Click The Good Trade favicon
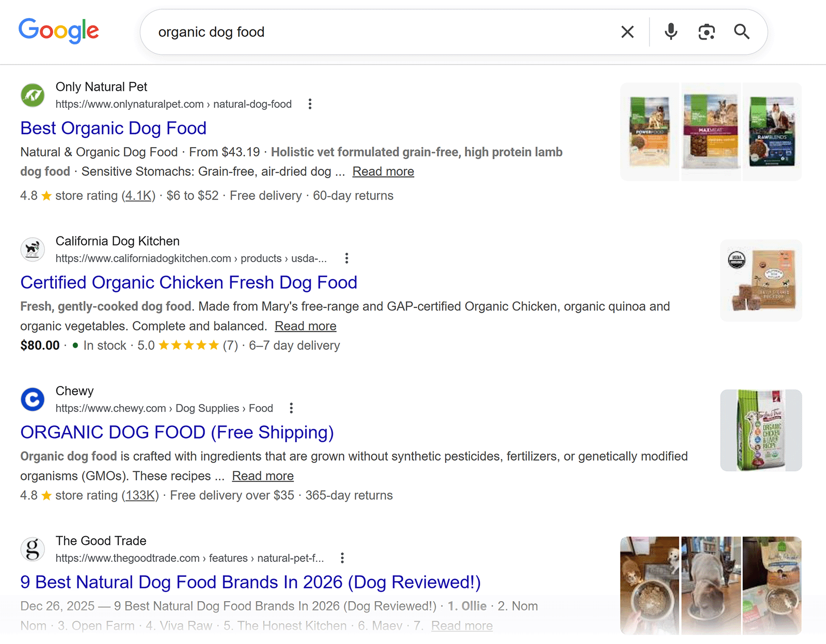The height and width of the screenshot is (644, 826). tap(33, 549)
